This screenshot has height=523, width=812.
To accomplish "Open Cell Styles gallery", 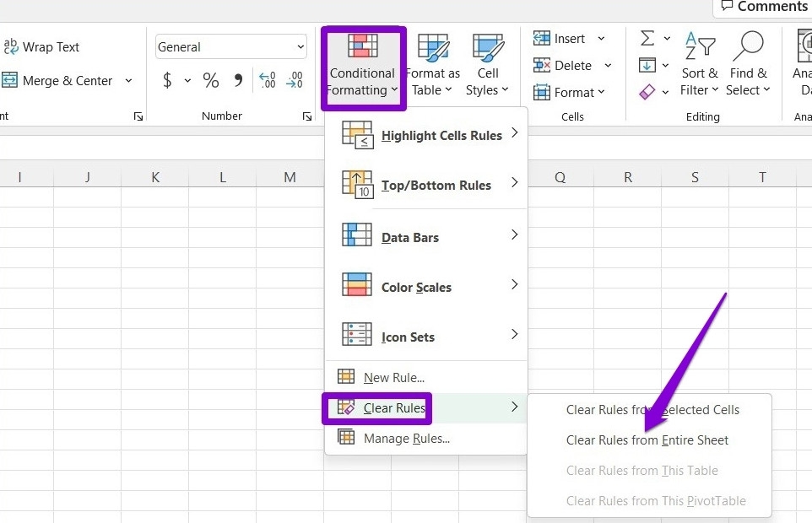I will point(487,66).
